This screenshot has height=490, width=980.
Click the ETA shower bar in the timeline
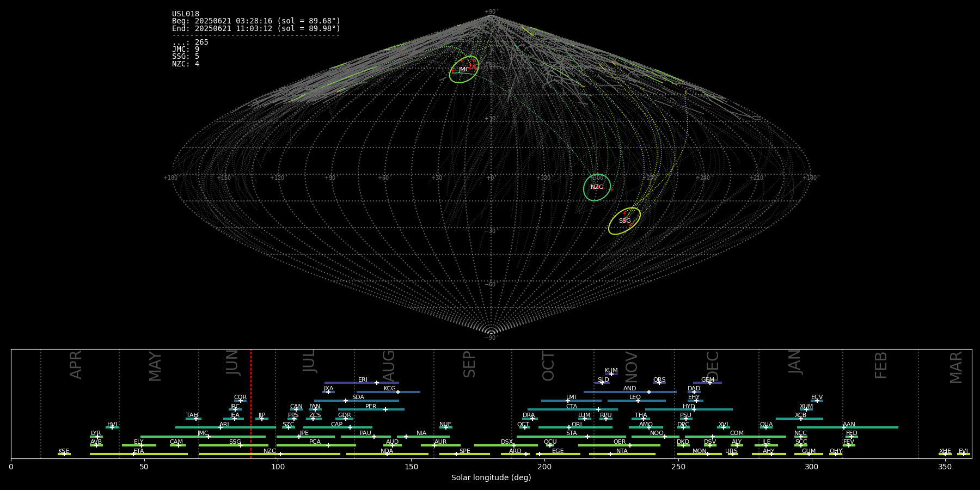(139, 454)
